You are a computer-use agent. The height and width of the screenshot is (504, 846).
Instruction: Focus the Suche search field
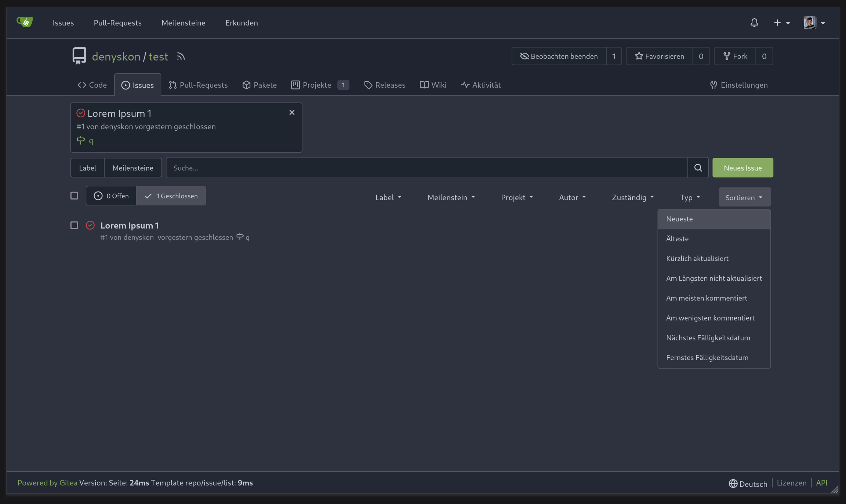426,168
